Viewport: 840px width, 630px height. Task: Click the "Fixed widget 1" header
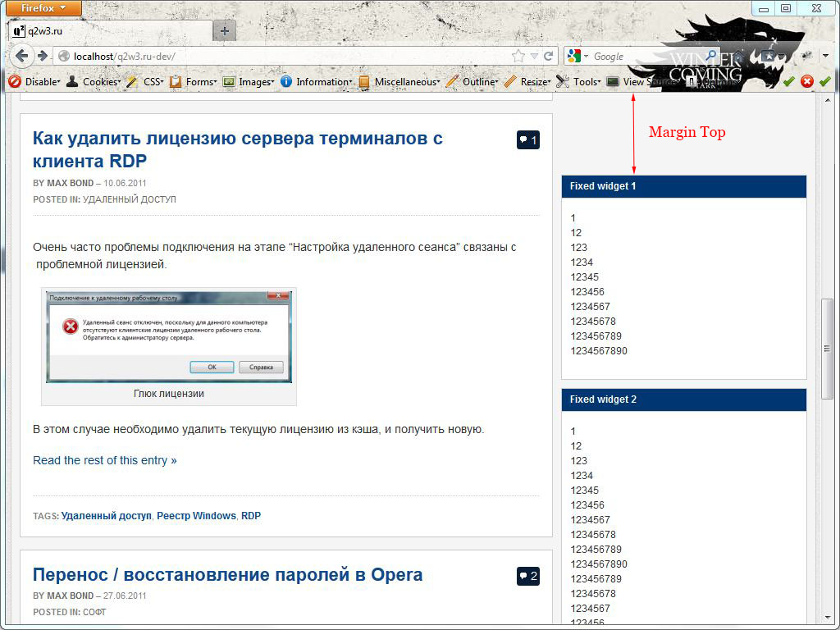(683, 186)
